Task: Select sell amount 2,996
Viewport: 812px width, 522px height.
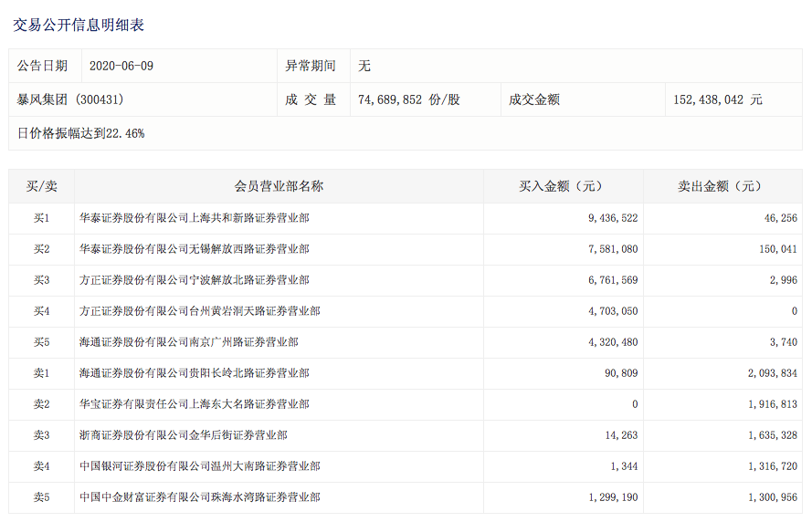Action: click(x=784, y=280)
